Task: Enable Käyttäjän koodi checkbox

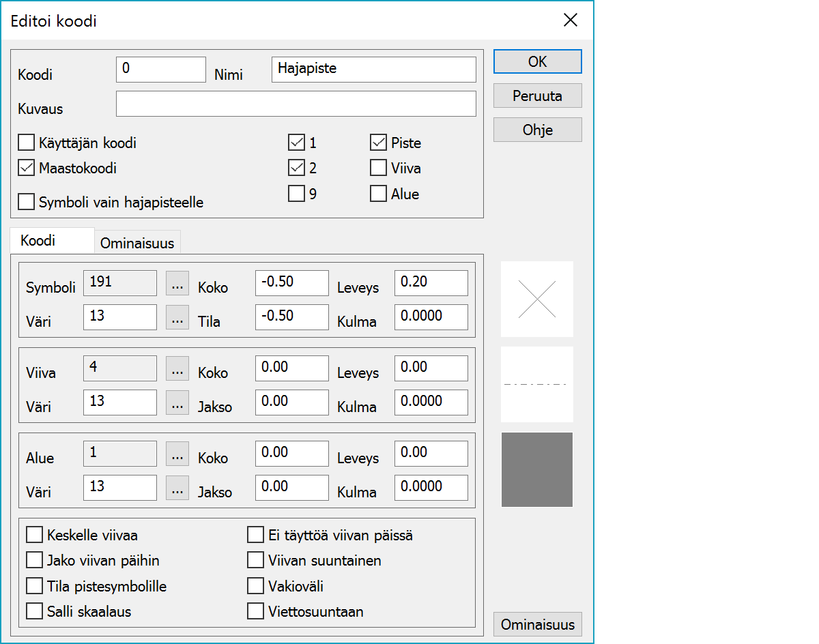Action: click(27, 143)
